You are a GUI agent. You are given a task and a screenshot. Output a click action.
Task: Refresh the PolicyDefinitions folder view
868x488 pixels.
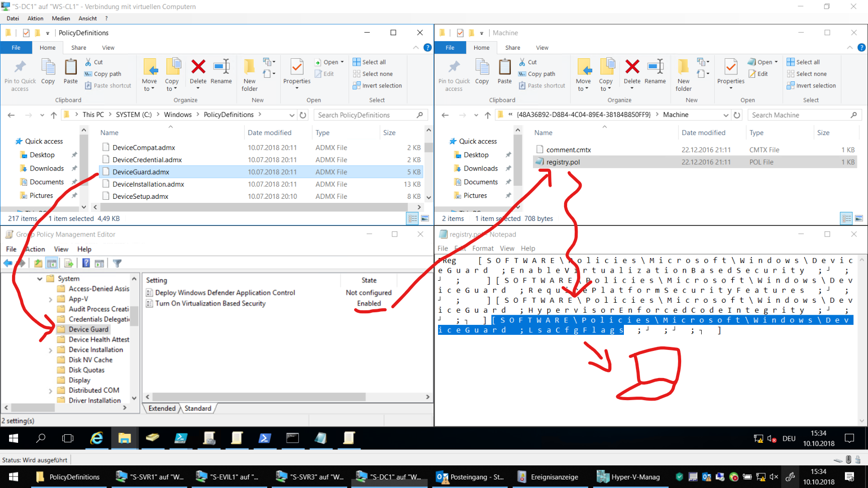click(303, 115)
